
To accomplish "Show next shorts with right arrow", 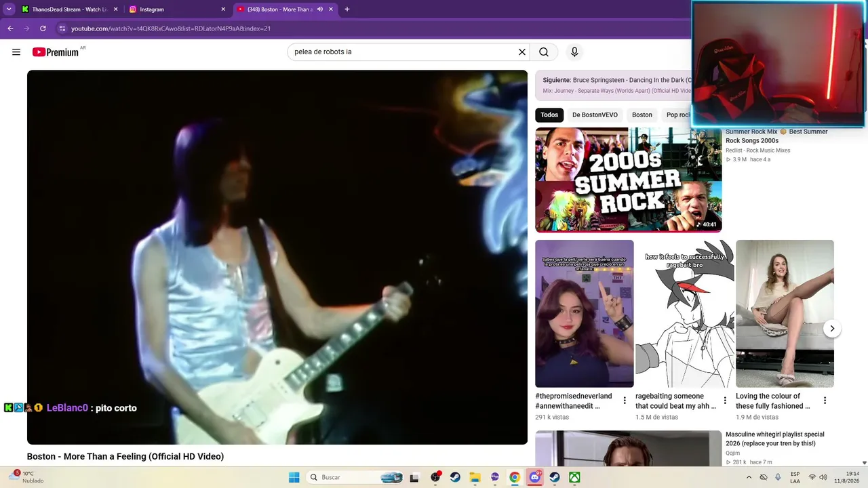I will tap(832, 329).
